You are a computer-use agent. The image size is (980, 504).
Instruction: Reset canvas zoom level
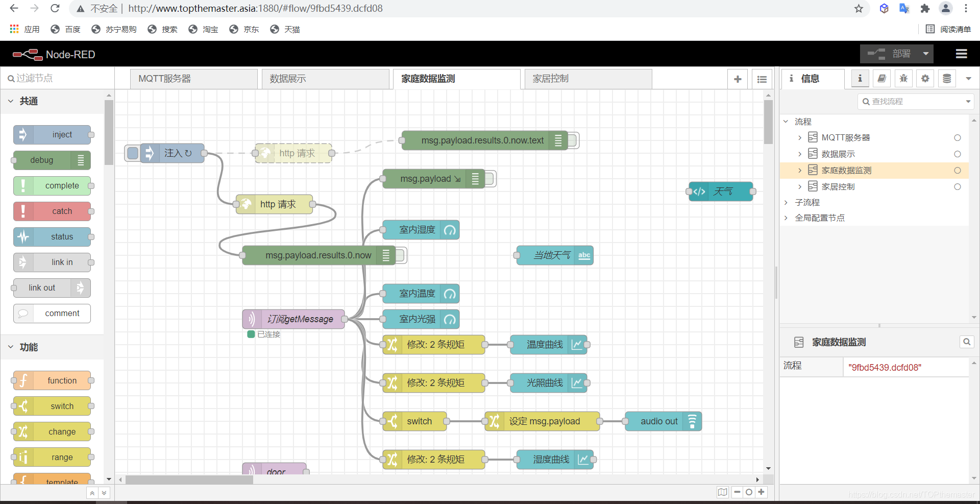[749, 492]
